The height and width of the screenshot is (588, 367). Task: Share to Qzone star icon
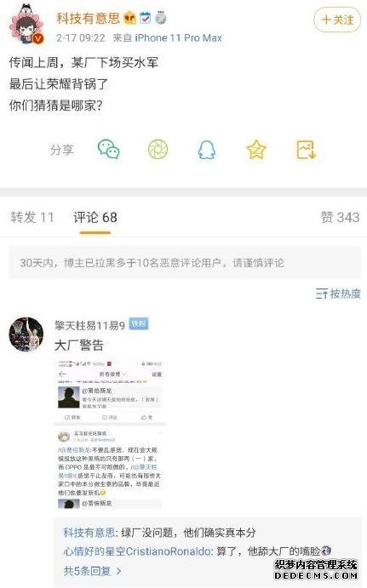[x=256, y=149]
